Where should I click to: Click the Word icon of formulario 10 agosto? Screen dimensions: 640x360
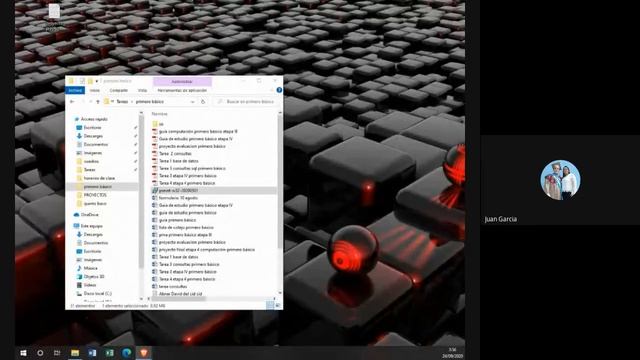pyautogui.click(x=155, y=198)
